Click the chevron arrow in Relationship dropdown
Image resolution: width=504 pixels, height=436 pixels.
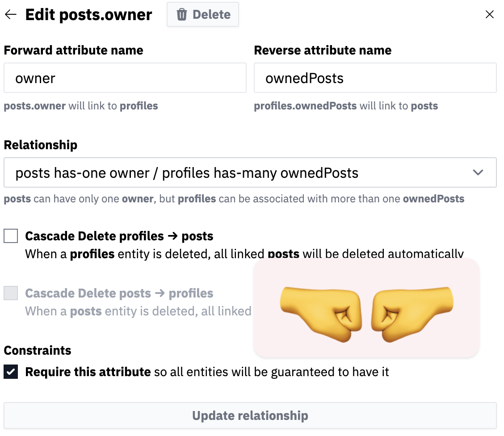(x=478, y=172)
